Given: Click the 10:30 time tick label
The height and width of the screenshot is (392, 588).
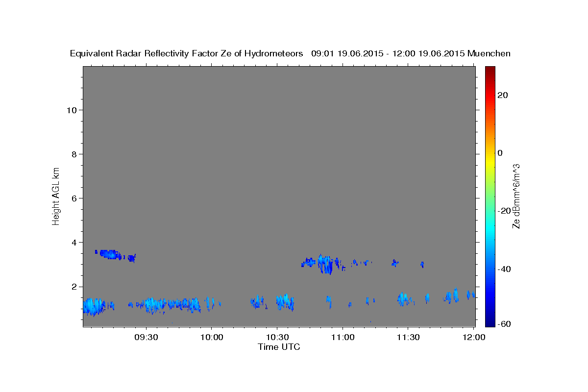Looking at the screenshot, I should point(277,337).
